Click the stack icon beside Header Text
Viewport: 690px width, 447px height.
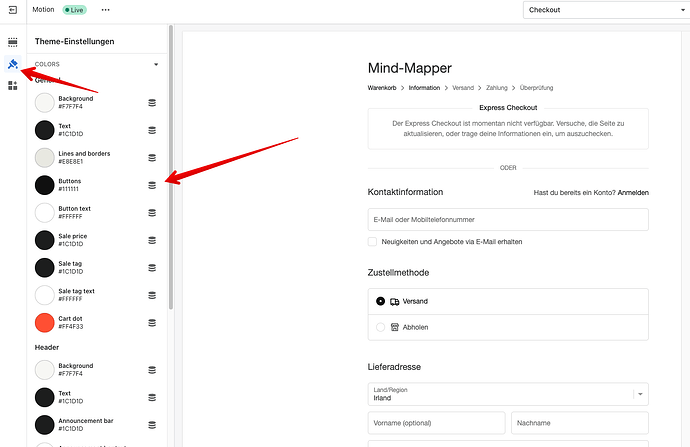152,397
